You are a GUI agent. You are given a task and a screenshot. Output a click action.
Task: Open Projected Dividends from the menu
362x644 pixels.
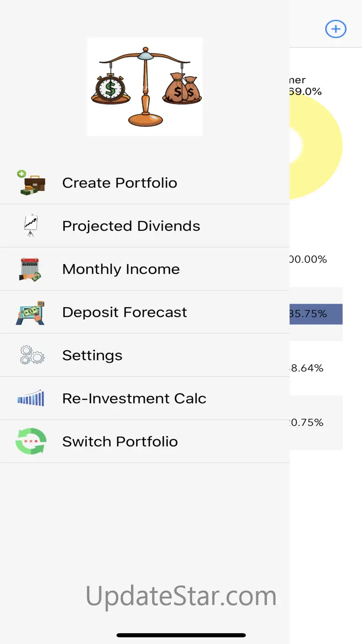pos(131,226)
